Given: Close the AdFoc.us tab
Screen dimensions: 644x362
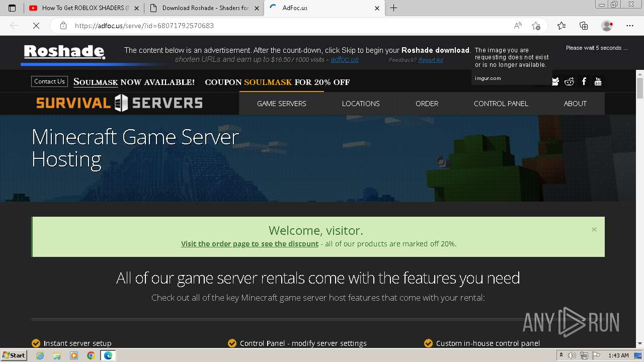Looking at the screenshot, I should pos(377,8).
